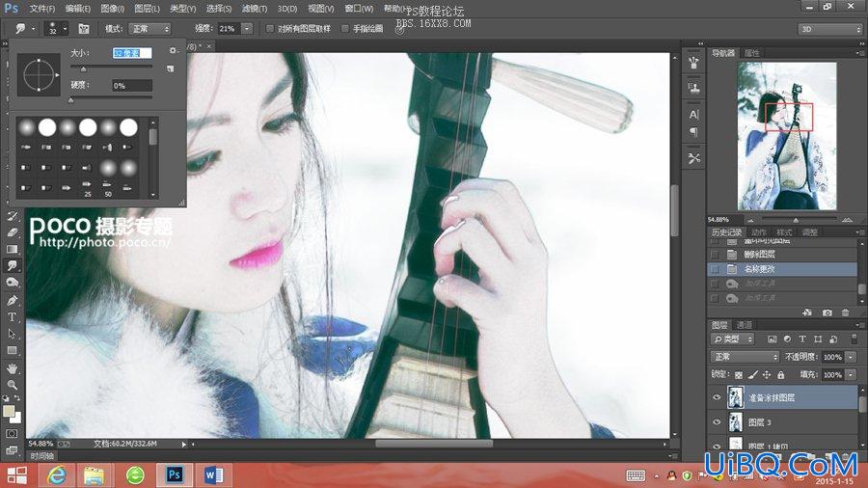
Task: Open brush preset picker gear menu
Action: (x=174, y=50)
